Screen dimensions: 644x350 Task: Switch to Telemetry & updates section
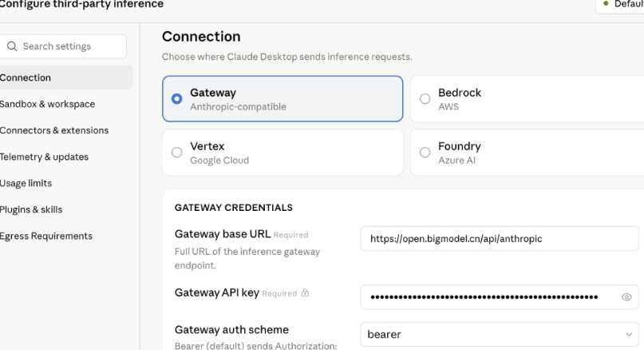tap(44, 157)
